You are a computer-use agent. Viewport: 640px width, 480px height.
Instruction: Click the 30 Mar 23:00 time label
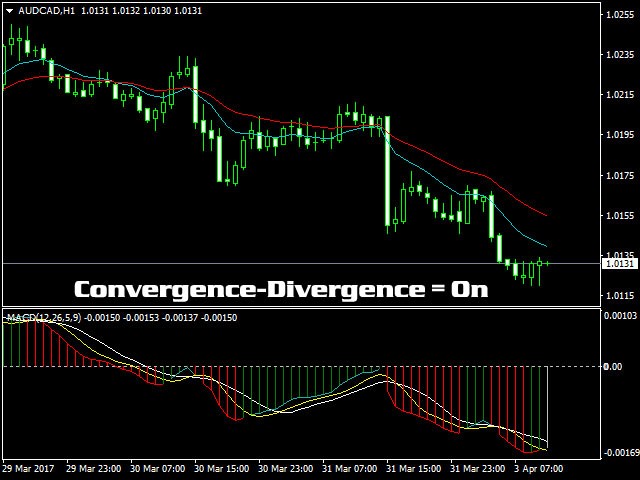(286, 469)
